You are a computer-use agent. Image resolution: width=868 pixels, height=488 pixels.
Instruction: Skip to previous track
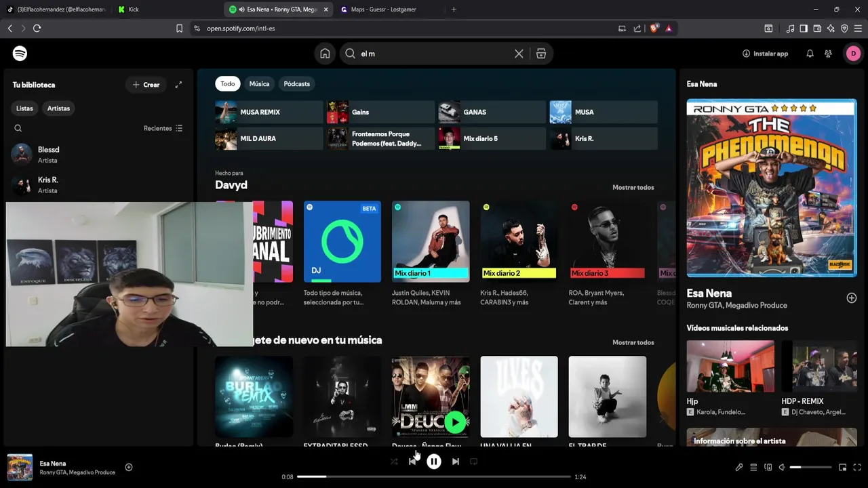click(x=412, y=462)
